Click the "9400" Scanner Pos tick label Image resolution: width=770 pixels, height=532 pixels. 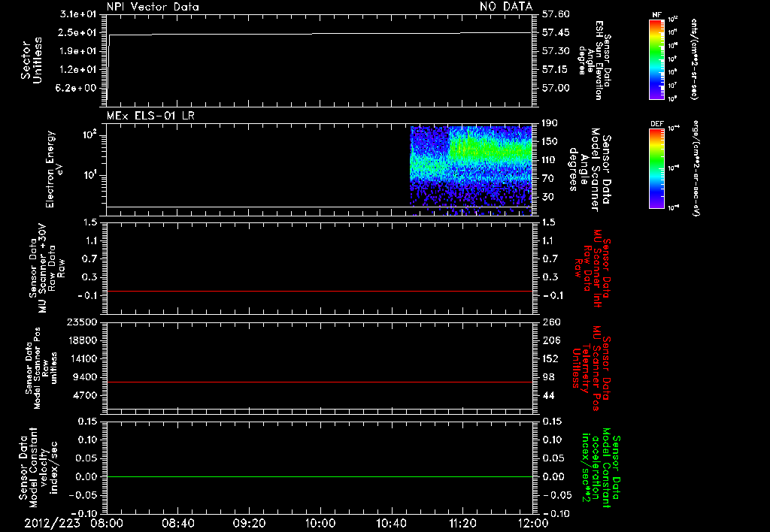84,377
